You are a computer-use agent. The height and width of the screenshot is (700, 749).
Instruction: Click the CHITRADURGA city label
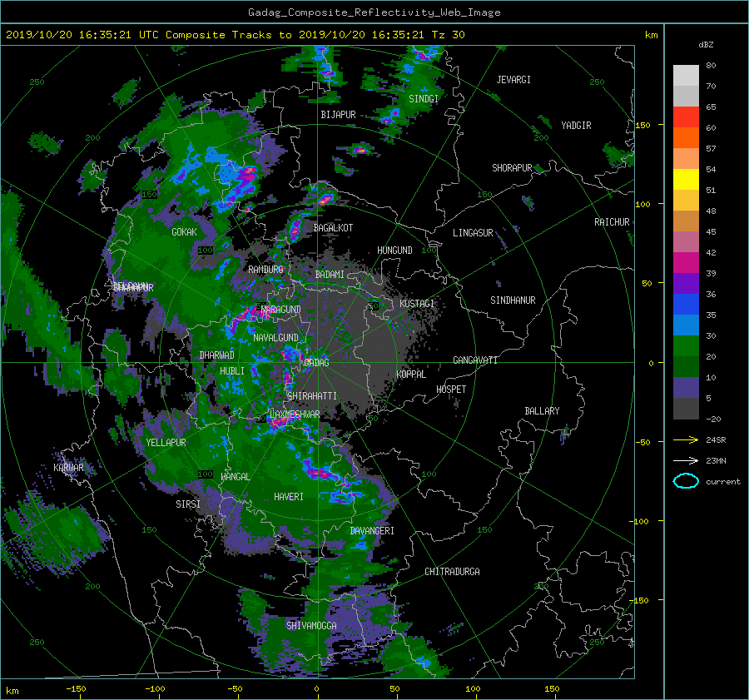pos(453,572)
